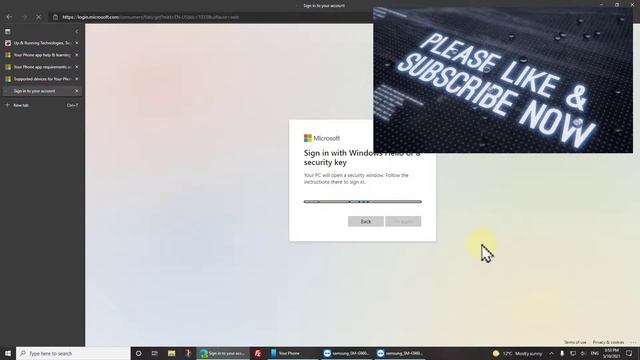Viewport: 640px width, 360px height.
Task: Close Your Phone app requirements tab
Action: [77, 67]
